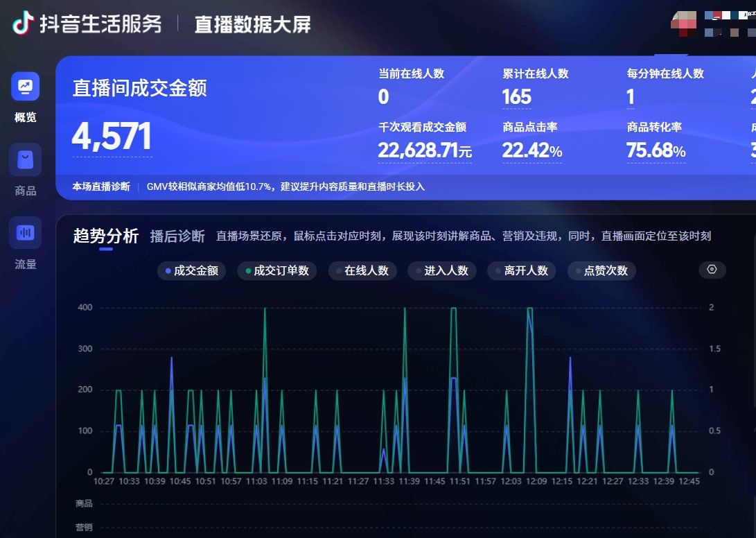Click the 直播数据大屏 heading
Image resolution: width=756 pixels, height=538 pixels.
[253, 24]
